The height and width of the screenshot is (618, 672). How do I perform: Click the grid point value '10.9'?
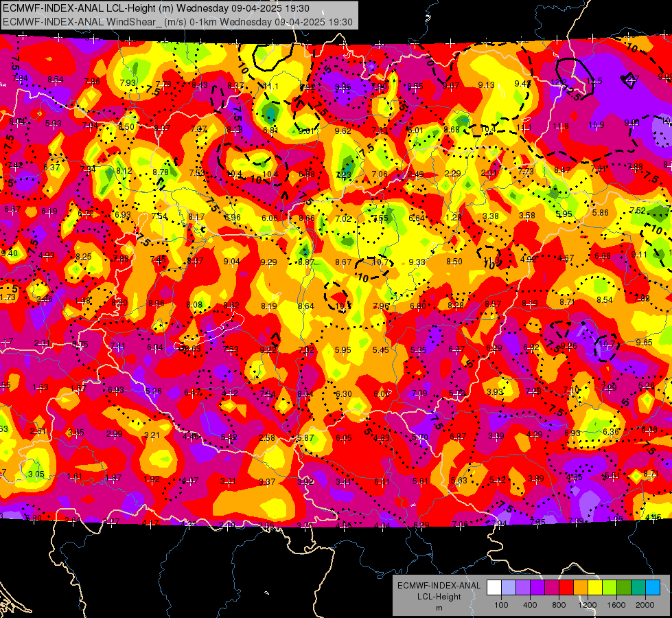coord(596,124)
